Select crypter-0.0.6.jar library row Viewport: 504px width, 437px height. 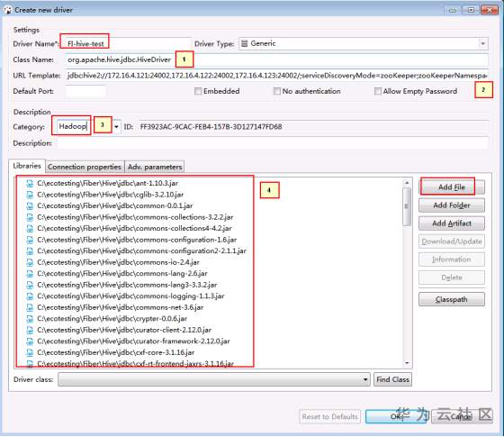[x=112, y=319]
